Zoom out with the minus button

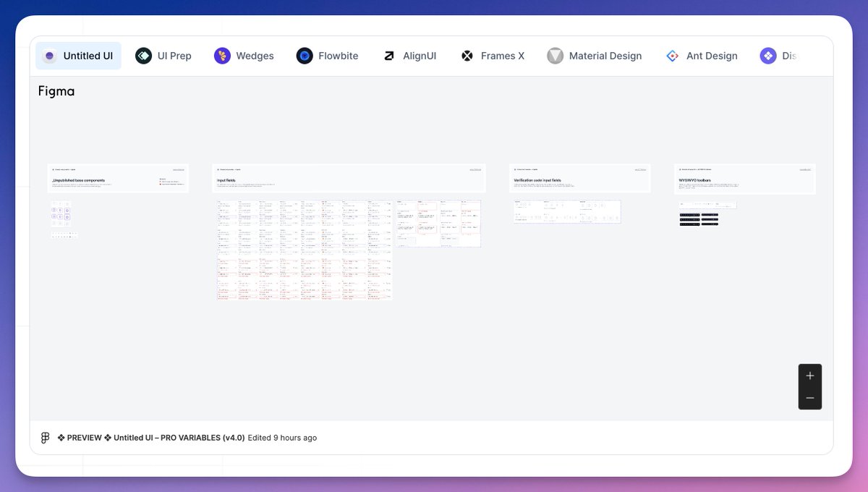coord(810,398)
